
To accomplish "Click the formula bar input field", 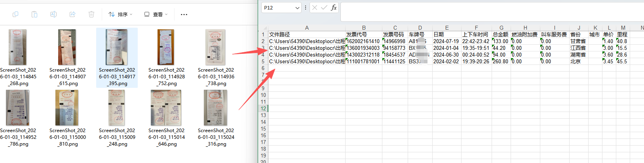I will pyautogui.click(x=491, y=8).
